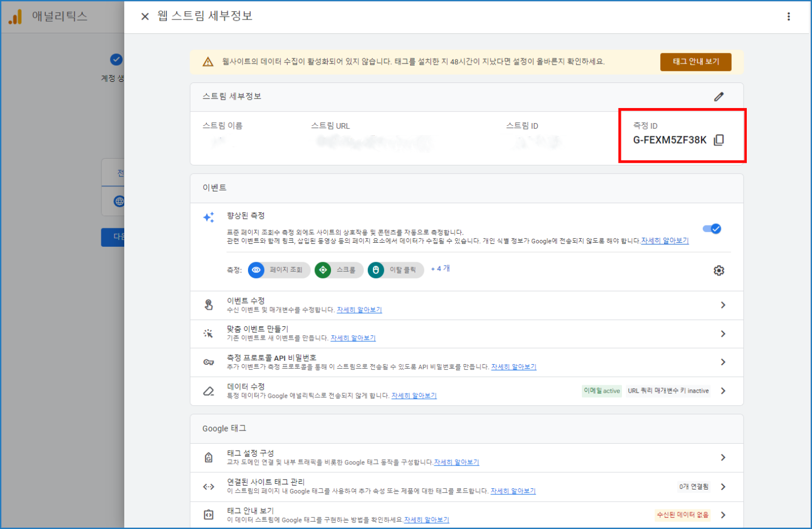The image size is (812, 529).
Task: Click the 페이지 조회 eye icon chip
Action: [x=256, y=270]
